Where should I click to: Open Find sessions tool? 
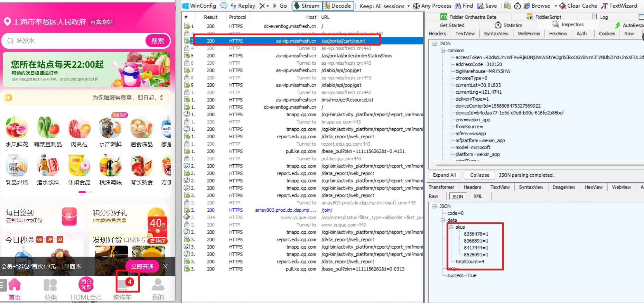point(464,6)
